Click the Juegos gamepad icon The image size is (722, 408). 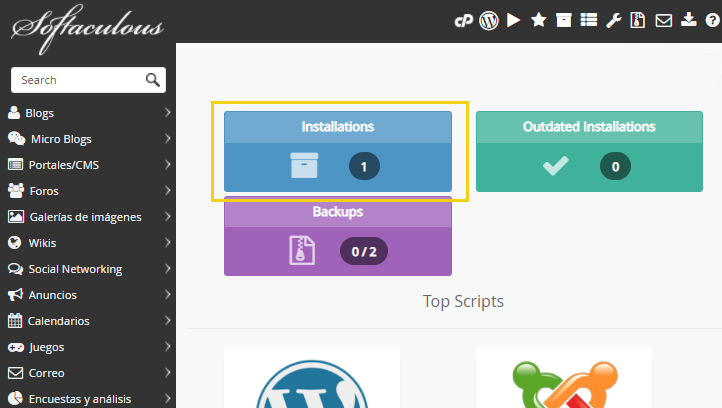pos(16,347)
